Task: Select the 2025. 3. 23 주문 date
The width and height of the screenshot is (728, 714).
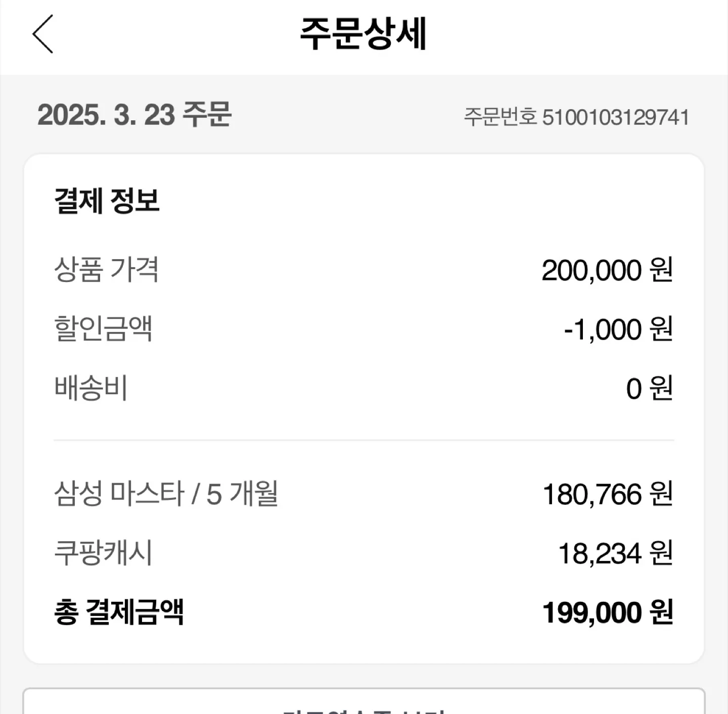Action: tap(134, 115)
